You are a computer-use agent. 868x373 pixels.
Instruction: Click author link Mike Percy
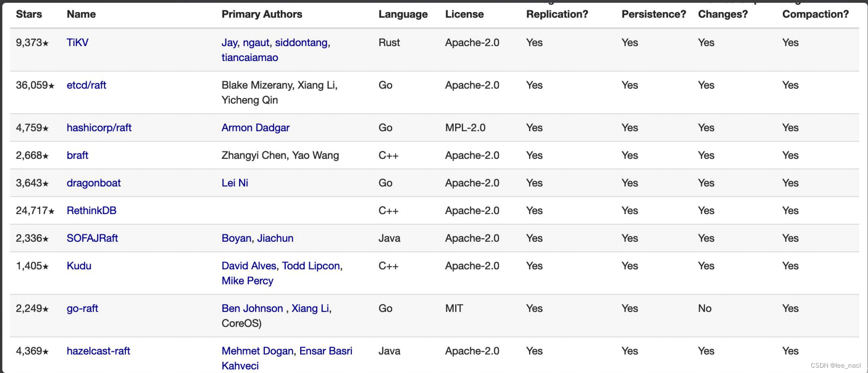point(247,281)
